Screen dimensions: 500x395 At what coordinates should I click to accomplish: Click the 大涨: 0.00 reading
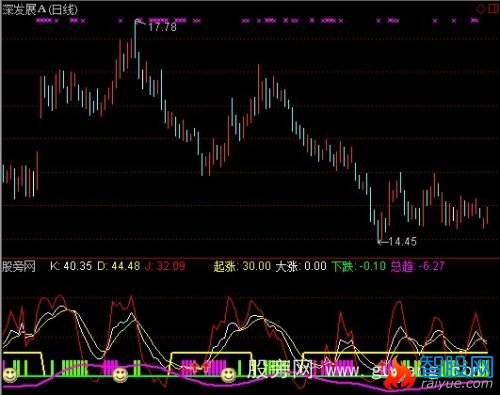tap(301, 266)
